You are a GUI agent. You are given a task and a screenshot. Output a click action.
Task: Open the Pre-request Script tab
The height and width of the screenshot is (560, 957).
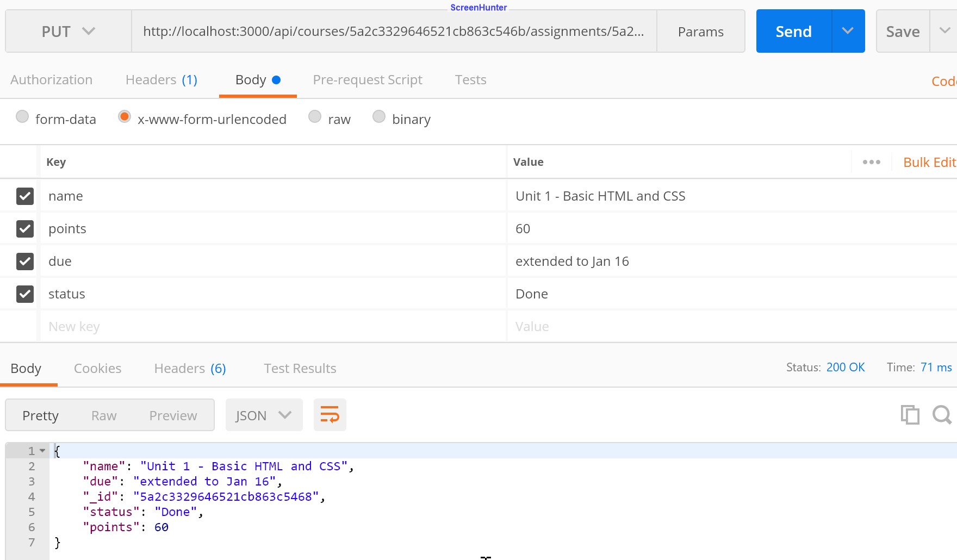[x=368, y=80]
